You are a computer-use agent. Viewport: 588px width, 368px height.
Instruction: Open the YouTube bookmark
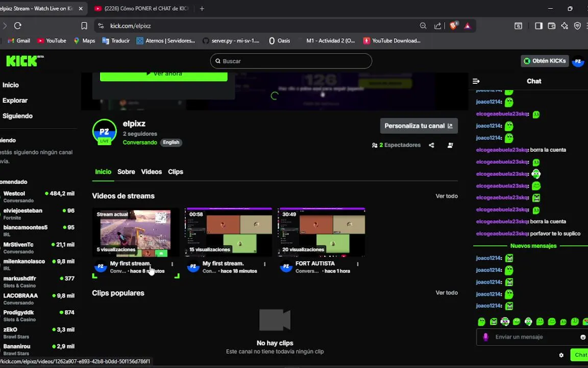pyautogui.click(x=52, y=40)
